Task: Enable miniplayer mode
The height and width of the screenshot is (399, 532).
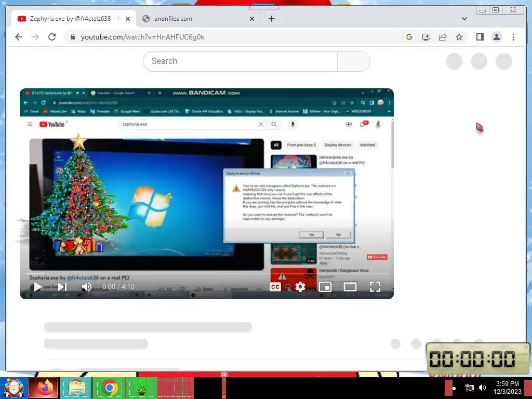Action: pos(325,287)
